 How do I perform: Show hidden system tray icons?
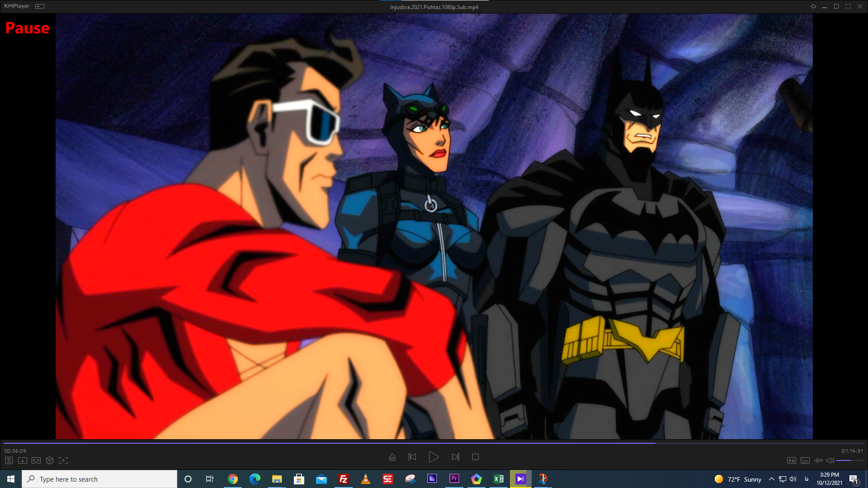(772, 479)
